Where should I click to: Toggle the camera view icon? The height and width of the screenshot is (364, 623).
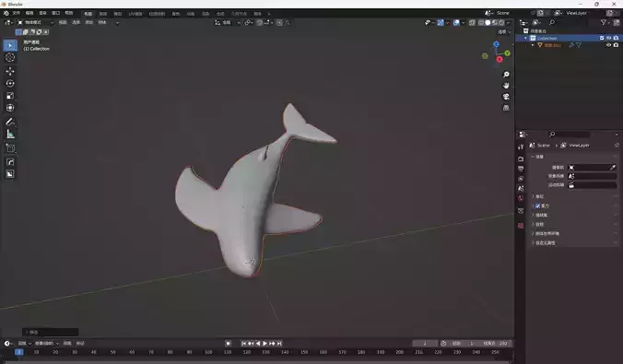point(506,97)
